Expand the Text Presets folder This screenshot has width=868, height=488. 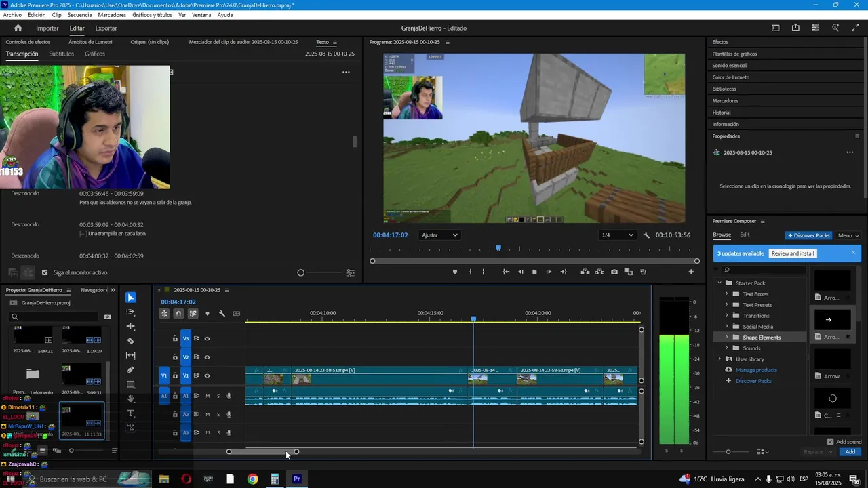point(727,305)
